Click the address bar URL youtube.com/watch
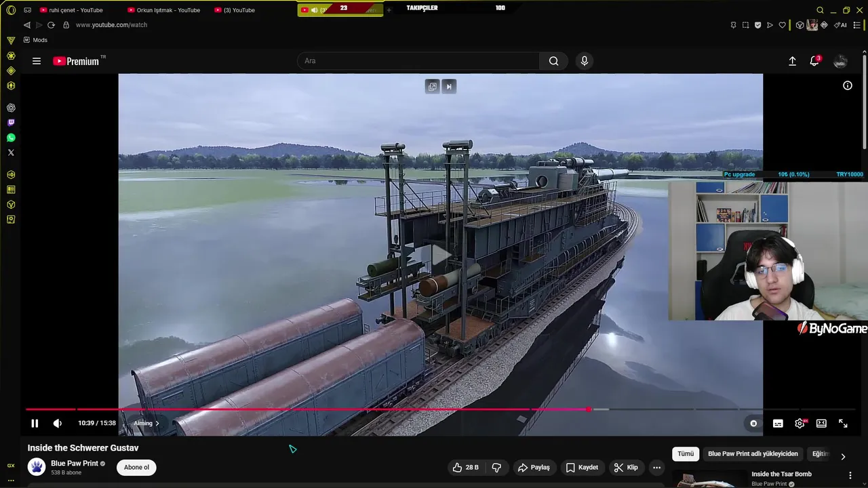Viewport: 868px width, 488px height. pos(111,25)
